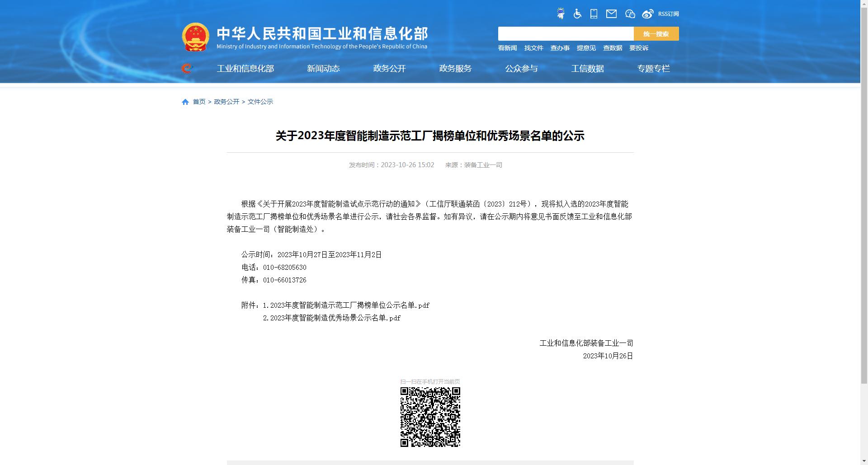The height and width of the screenshot is (465, 868).
Task: Click the accessibility wheelchair icon
Action: pos(577,14)
